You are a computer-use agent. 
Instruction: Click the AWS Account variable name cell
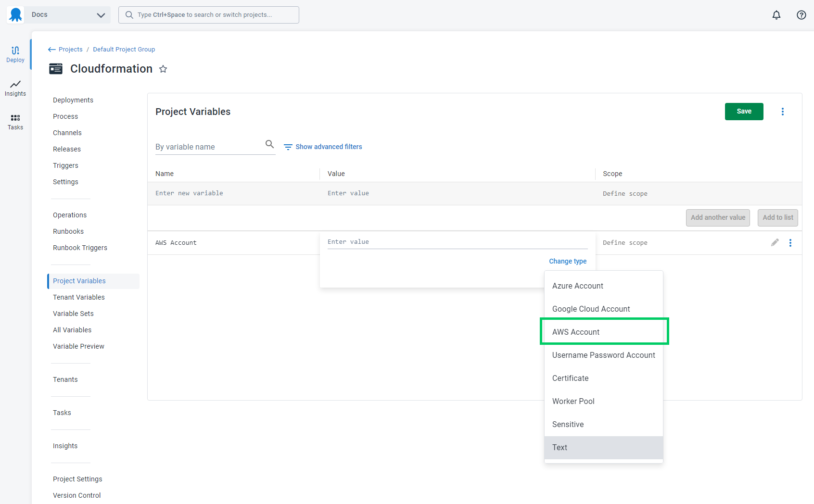point(176,243)
